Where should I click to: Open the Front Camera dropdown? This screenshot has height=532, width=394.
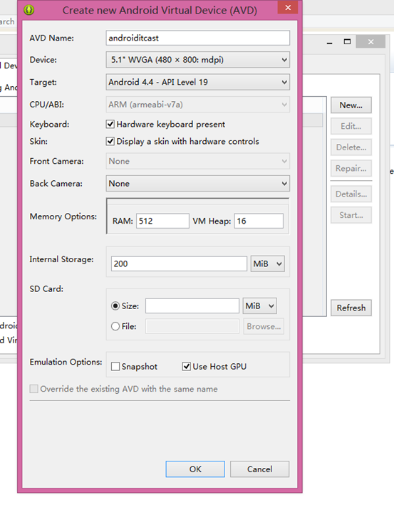click(x=198, y=161)
